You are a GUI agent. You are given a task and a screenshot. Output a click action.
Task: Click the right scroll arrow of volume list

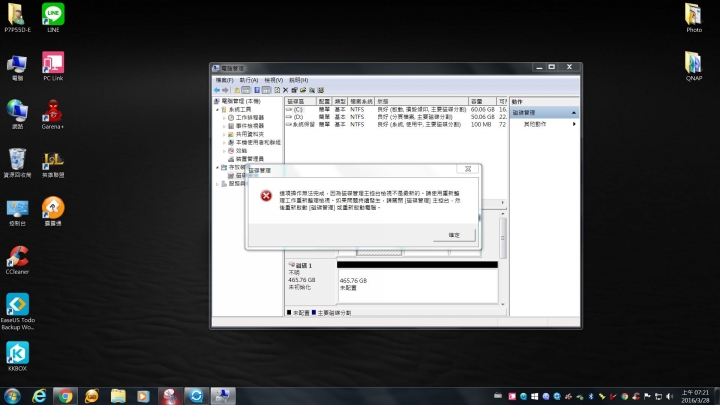click(x=502, y=202)
